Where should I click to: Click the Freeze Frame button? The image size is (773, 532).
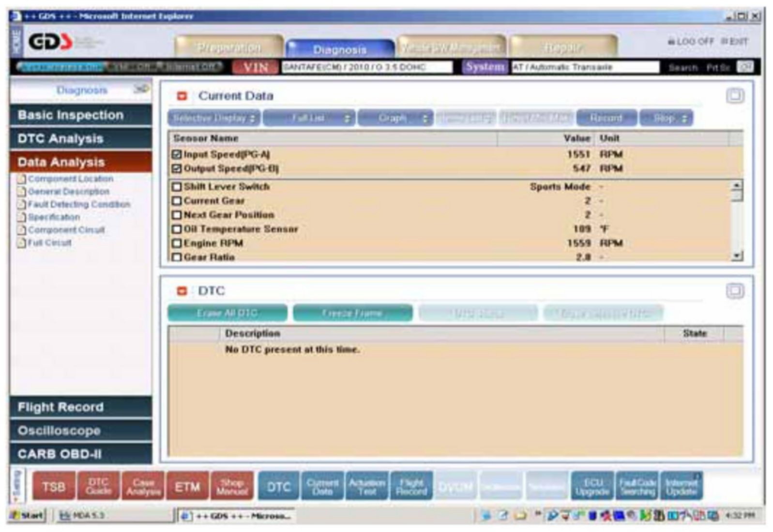click(x=352, y=313)
